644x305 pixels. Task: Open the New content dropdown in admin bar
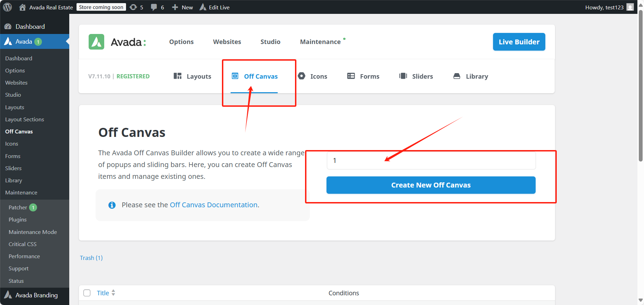click(x=182, y=7)
